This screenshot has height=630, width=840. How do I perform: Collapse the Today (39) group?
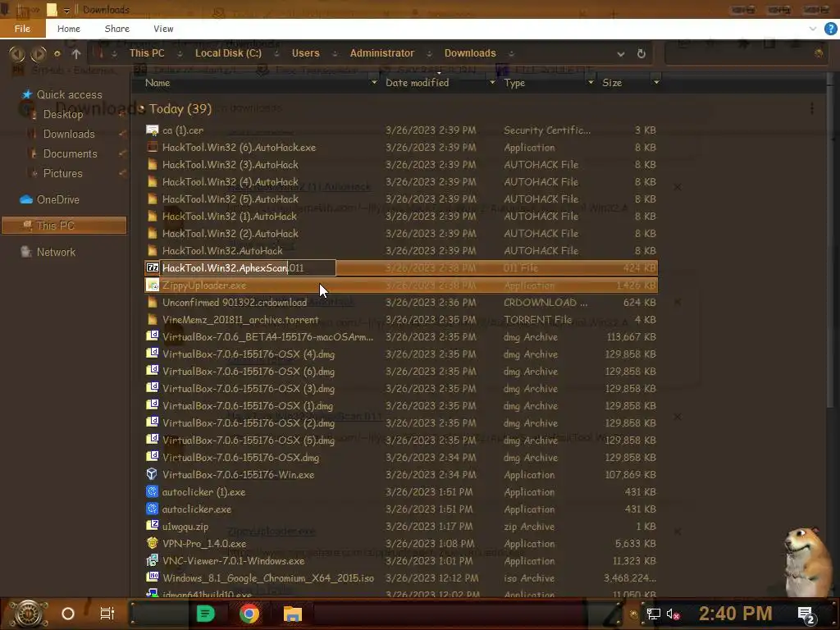pyautogui.click(x=141, y=109)
